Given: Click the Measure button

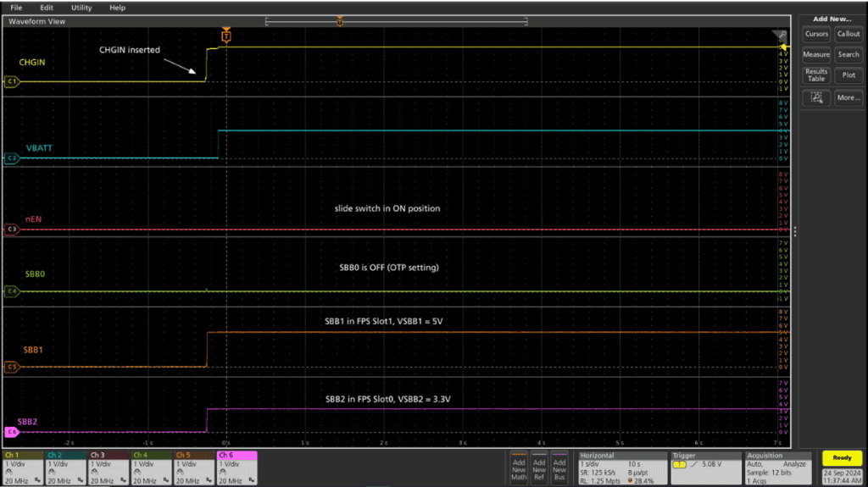Looking at the screenshot, I should (x=816, y=54).
